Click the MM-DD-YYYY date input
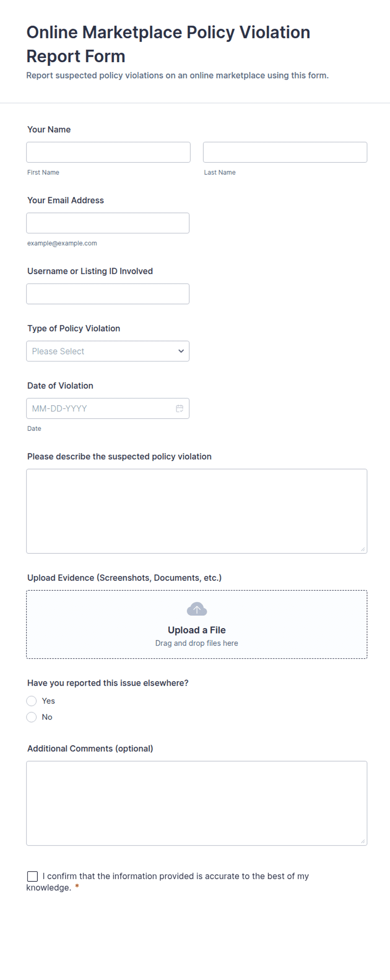This screenshot has width=390, height=980. 108,409
